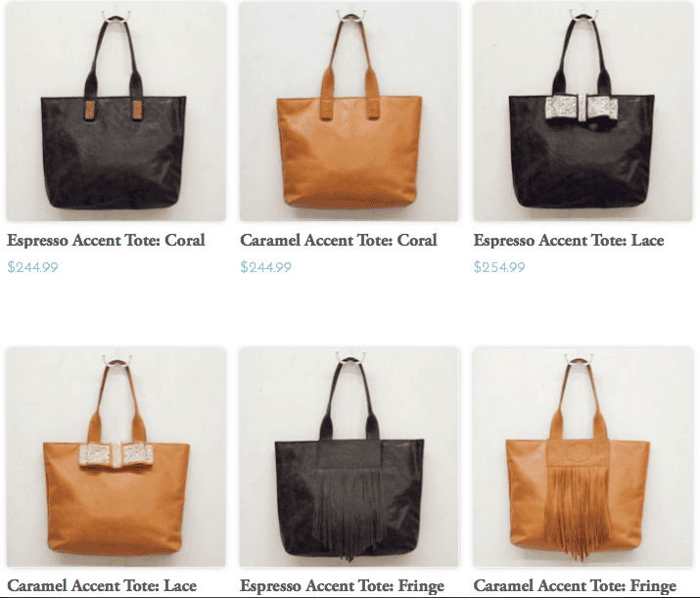The height and width of the screenshot is (598, 700).
Task: Click the Espresso Accent Tote: Fringe title
Action: point(342,585)
